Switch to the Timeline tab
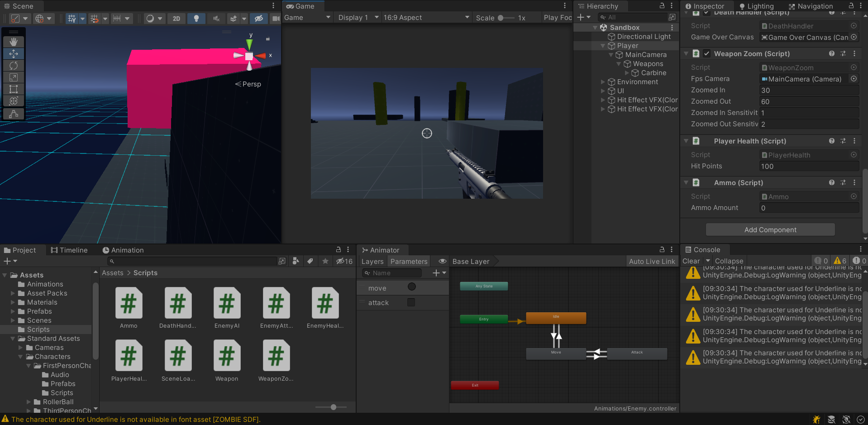The width and height of the screenshot is (868, 425). 69,250
